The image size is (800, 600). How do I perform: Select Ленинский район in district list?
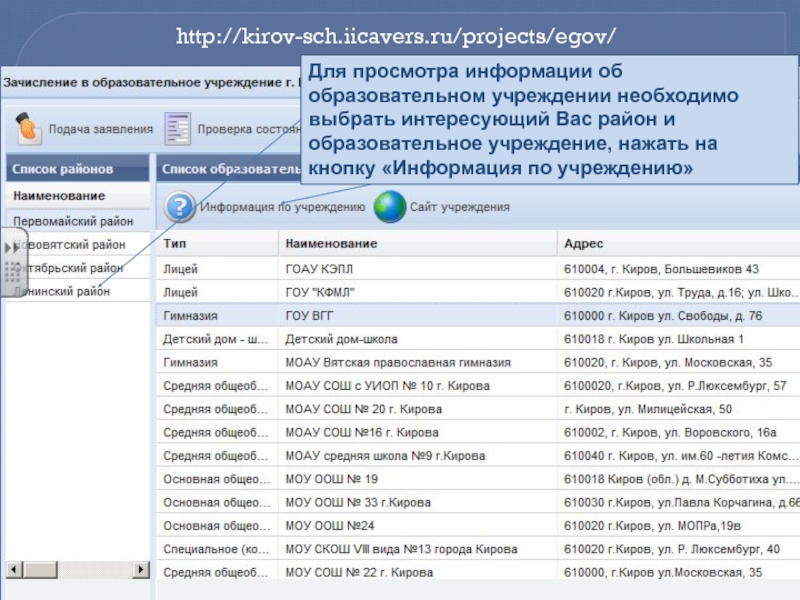[x=78, y=291]
